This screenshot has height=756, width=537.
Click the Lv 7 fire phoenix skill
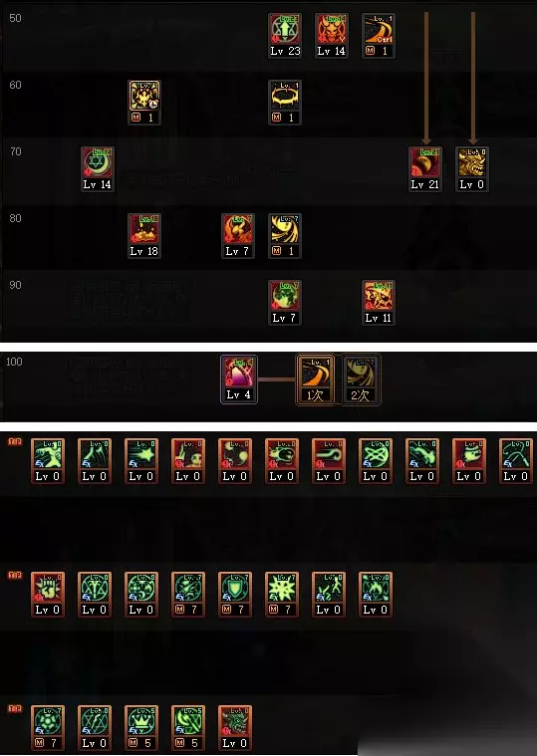(238, 236)
